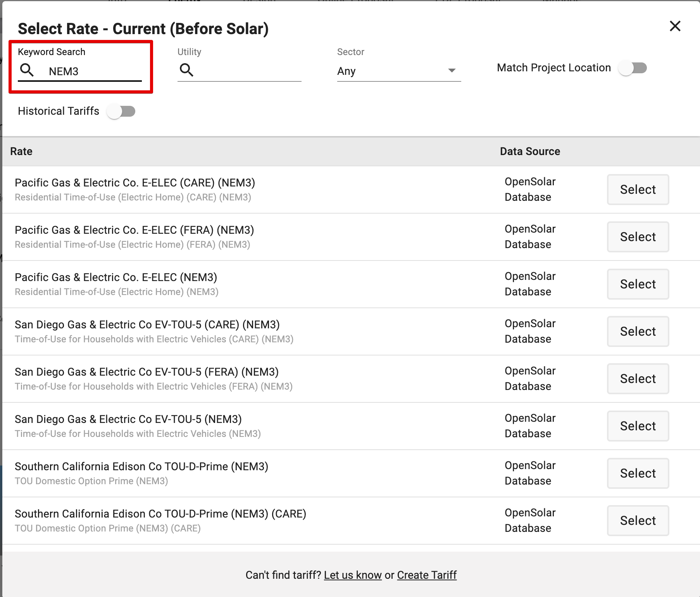Select SCE TOU-D-Prime (NEM3) (CARE) rate
700x597 pixels.
tap(638, 521)
